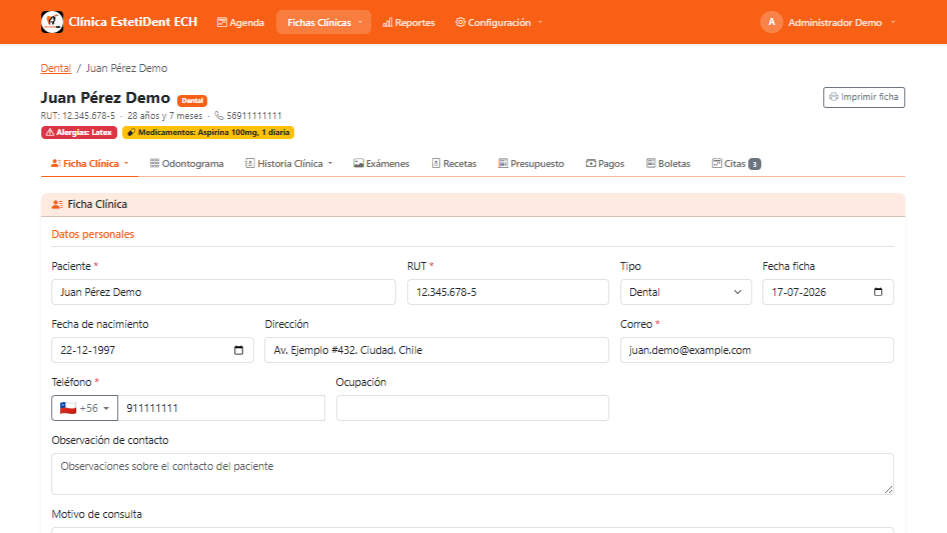Open the Fichas Clínicas dropdown menu
This screenshot has width=947, height=533.
(324, 22)
